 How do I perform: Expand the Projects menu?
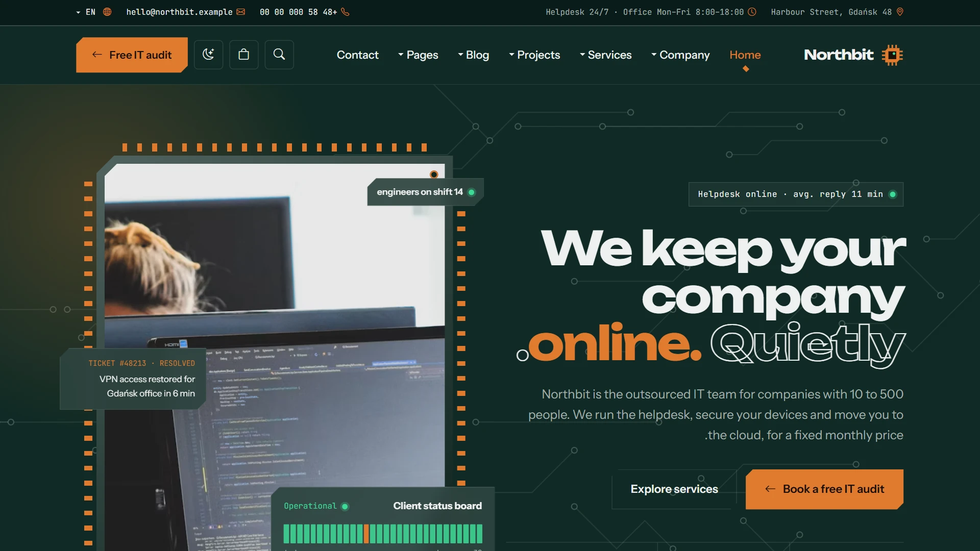click(534, 55)
